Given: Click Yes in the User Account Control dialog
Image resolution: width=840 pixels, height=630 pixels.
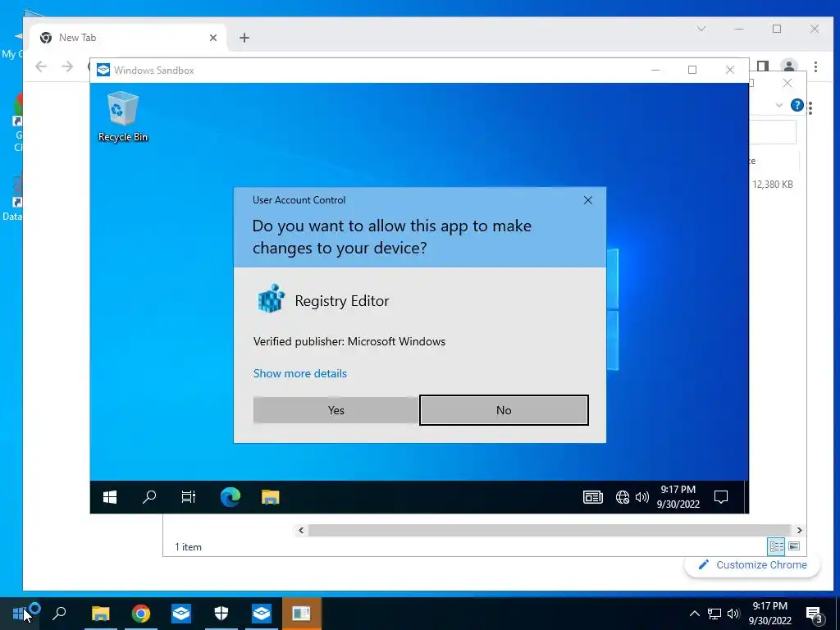Looking at the screenshot, I should pos(336,410).
